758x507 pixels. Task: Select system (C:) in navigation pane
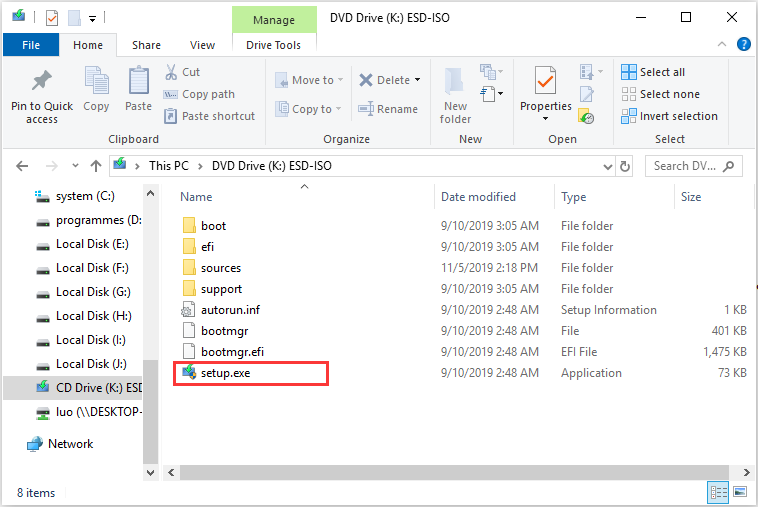click(x=85, y=196)
